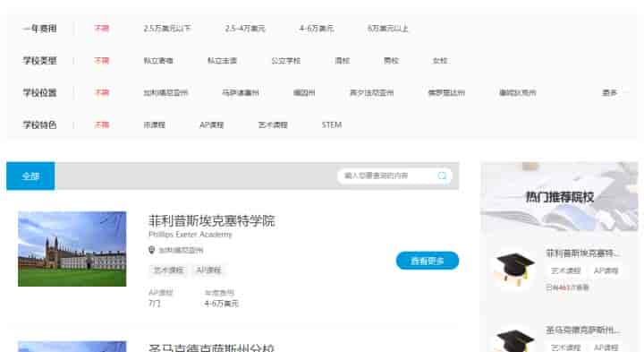Open 圣马克德克萨斯州分校 listing title
The image size is (644, 352).
211,348
